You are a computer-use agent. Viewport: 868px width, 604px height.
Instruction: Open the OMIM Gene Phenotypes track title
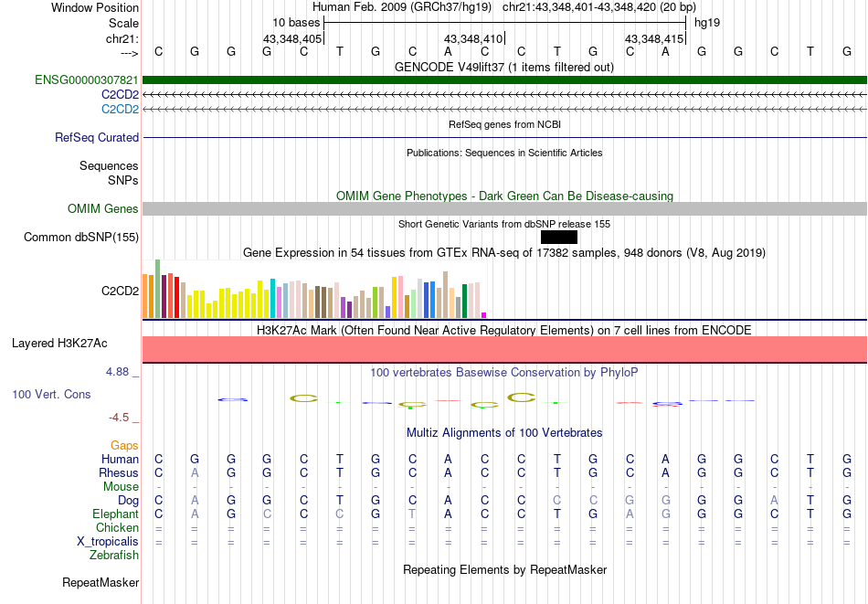[504, 196]
